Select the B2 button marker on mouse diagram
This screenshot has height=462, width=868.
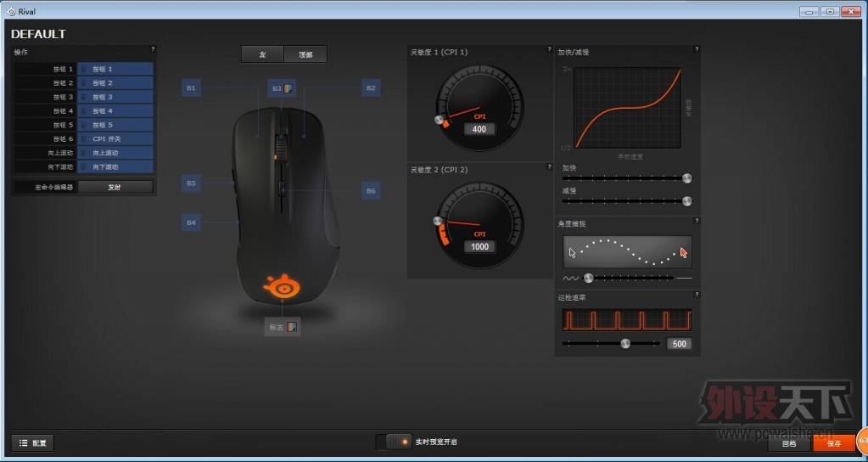pos(371,88)
